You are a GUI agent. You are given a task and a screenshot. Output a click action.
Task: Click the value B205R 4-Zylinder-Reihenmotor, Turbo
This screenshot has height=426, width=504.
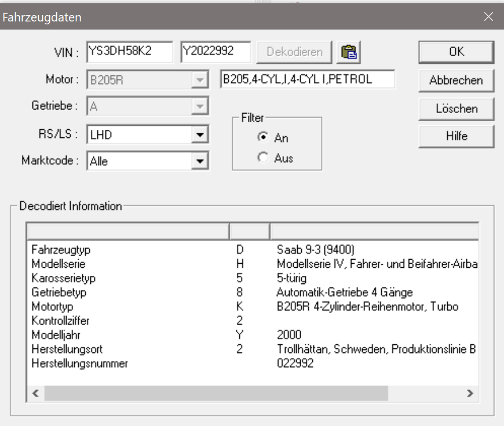[367, 307]
